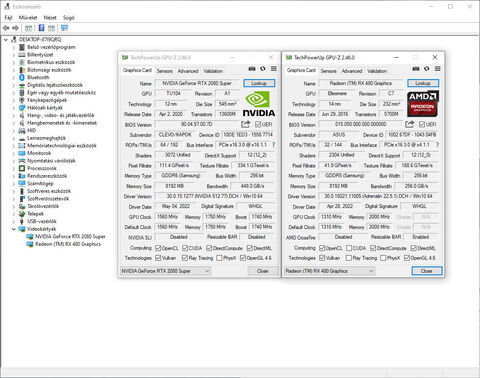This screenshot has width=480, height=378.
Task: Open the hamburger menu in Radeon GPU-Z window
Action: pos(438,69)
